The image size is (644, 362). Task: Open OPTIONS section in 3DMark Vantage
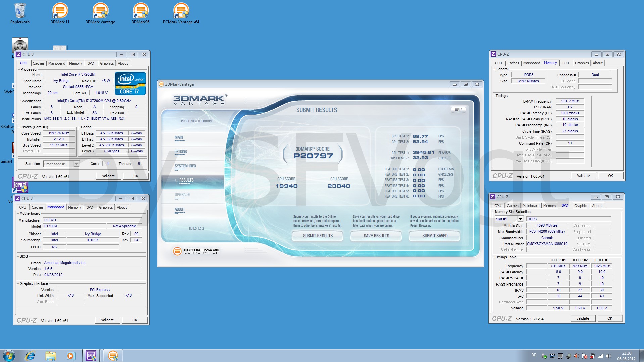[181, 152]
